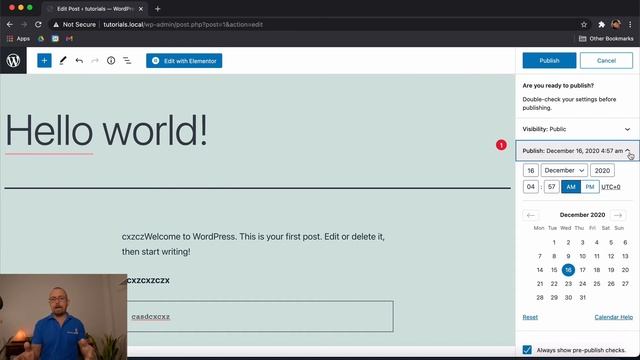The width and height of the screenshot is (640, 360).
Task: Open a new browser tab
Action: click(158, 9)
